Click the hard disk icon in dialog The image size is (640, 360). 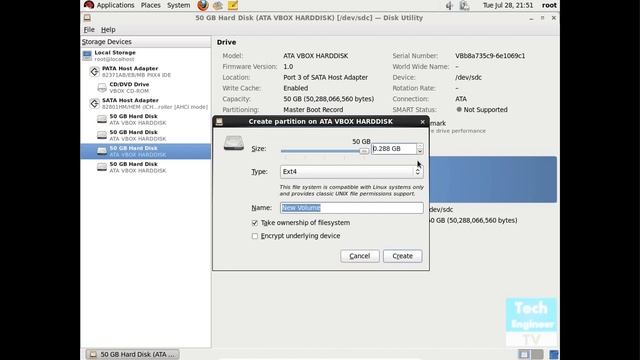pos(234,143)
